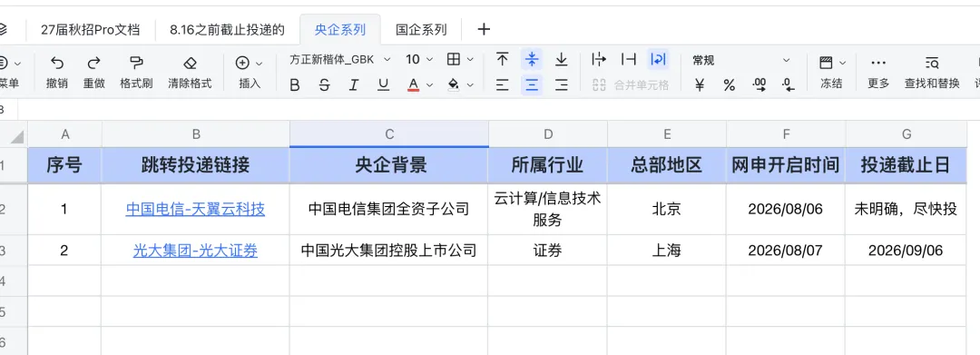Click cell 云计算/信息技术服务
Image resolution: width=980 pixels, height=355 pixels.
coord(547,209)
